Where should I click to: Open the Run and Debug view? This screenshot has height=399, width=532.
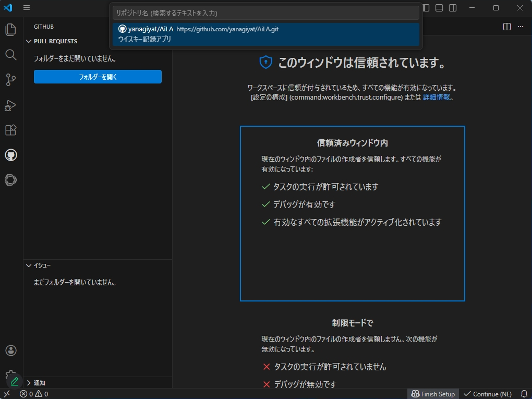point(10,105)
